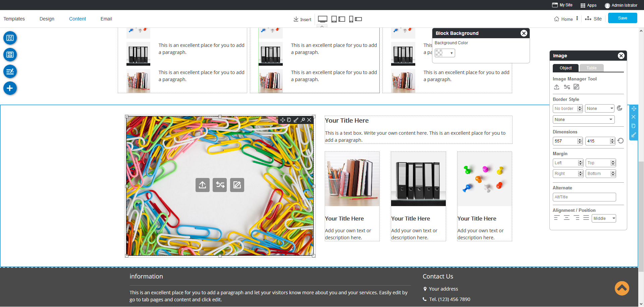Screen dimensions: 644x307
Task: Open the border width None dropdown
Action: point(599,109)
